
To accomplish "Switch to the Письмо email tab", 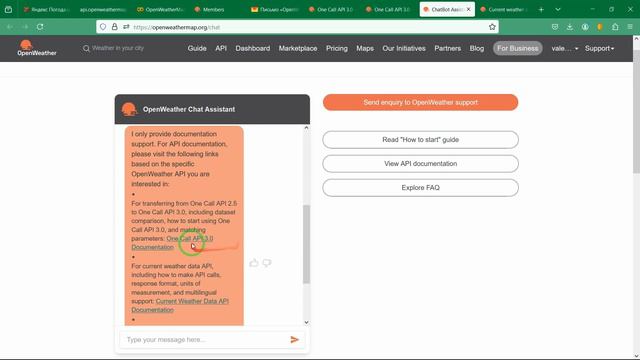I will (274, 9).
